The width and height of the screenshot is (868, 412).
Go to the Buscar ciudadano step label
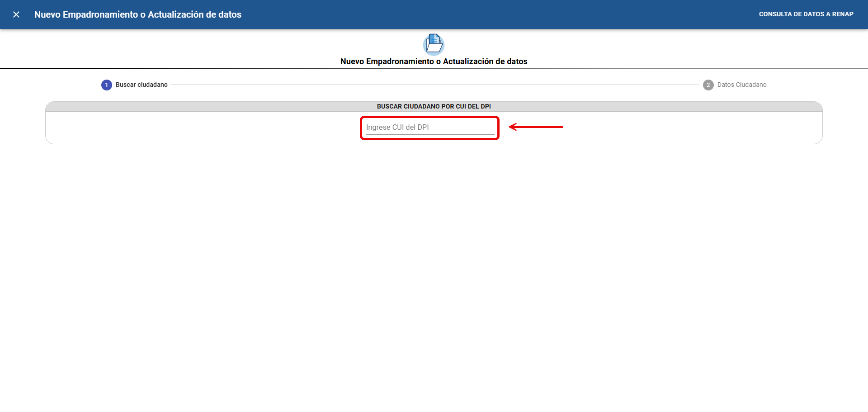point(142,85)
